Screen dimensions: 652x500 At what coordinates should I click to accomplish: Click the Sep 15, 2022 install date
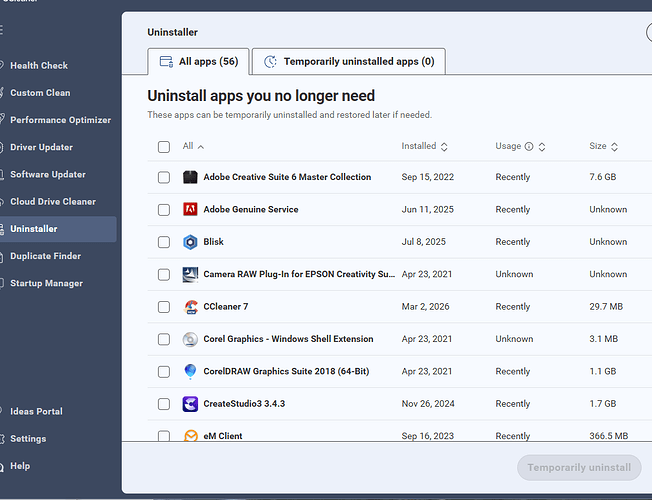point(427,177)
